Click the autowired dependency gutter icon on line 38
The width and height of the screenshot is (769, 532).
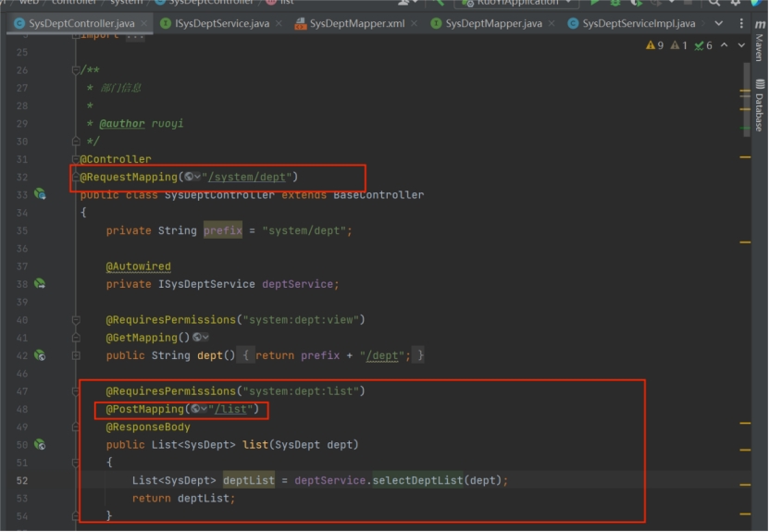(x=40, y=284)
